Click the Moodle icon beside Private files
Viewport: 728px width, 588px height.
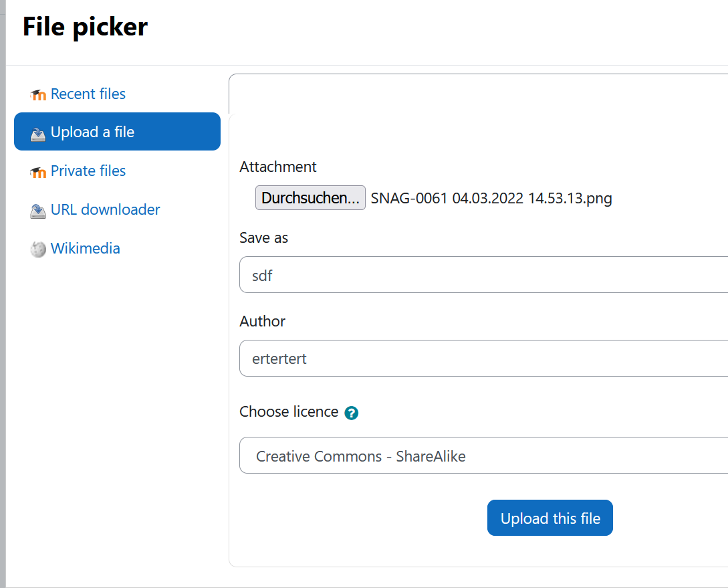tap(38, 173)
